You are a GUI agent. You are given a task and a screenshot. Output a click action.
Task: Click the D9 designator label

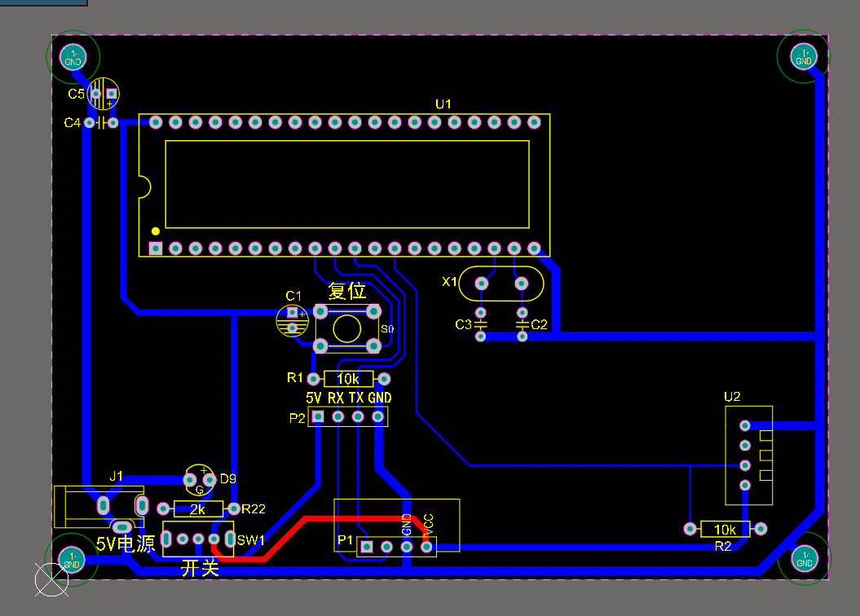(227, 478)
